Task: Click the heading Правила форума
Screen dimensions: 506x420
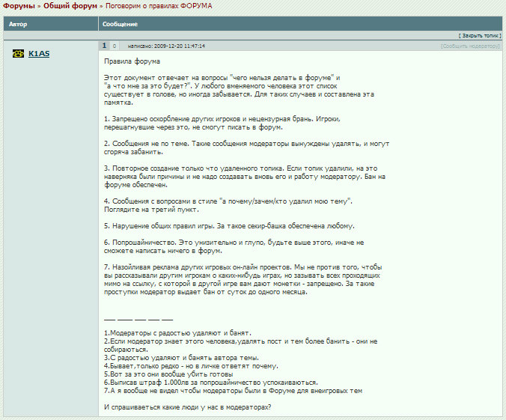Action: 132,61
